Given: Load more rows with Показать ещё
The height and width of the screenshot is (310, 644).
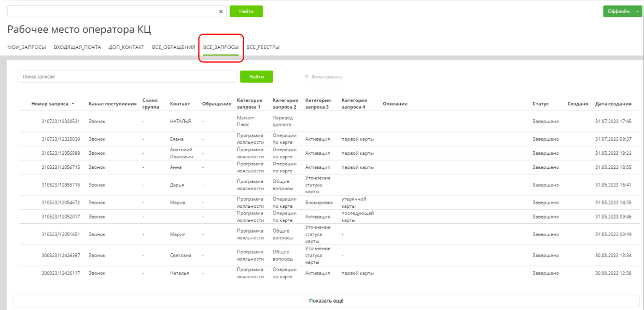Looking at the screenshot, I should coord(326,301).
